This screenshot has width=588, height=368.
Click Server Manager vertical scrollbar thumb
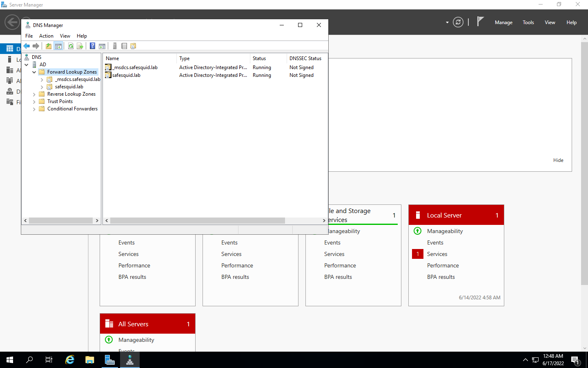pyautogui.click(x=584, y=163)
